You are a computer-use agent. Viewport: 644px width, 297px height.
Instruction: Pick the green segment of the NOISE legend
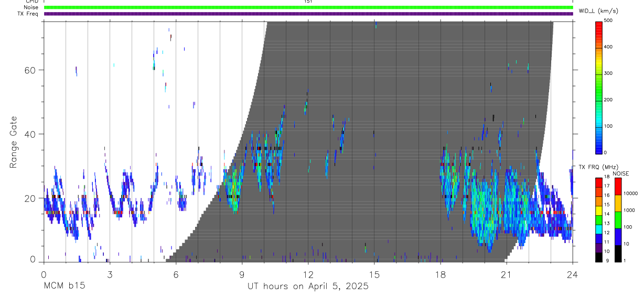618,219
